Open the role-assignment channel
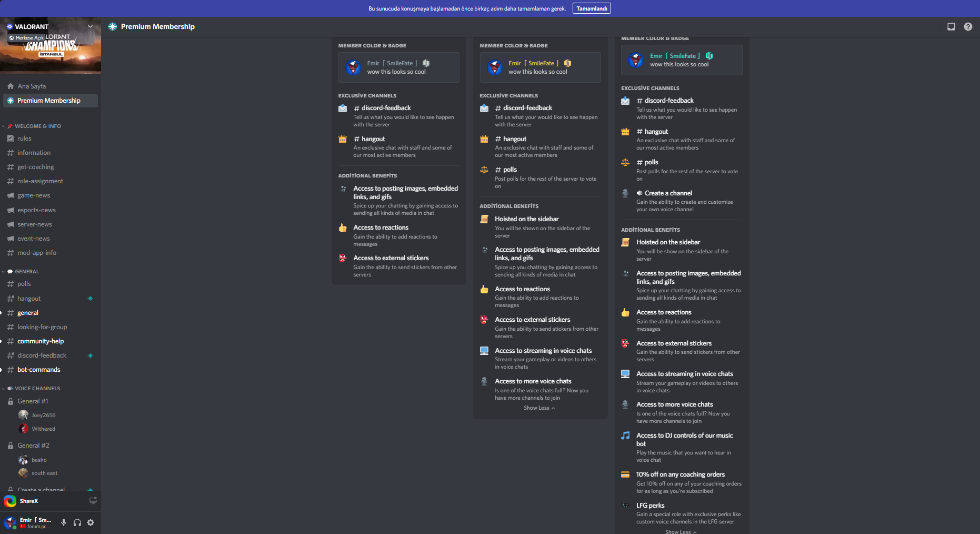The width and height of the screenshot is (980, 534). [x=40, y=181]
